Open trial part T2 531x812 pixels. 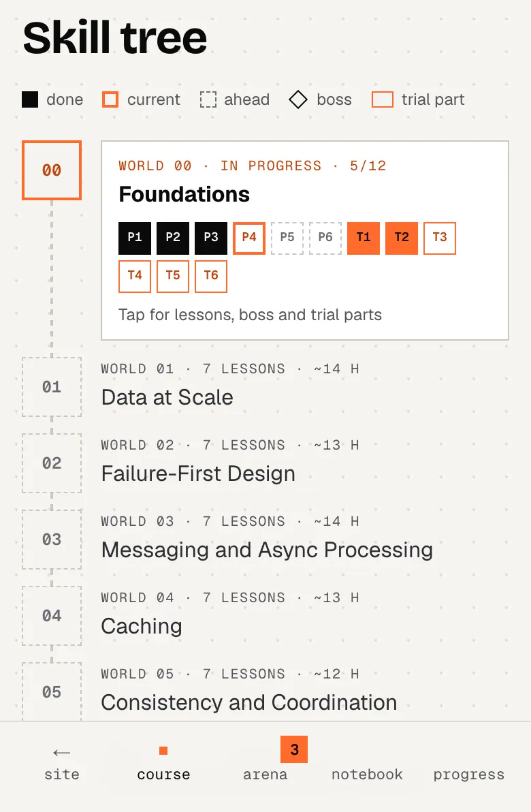(402, 238)
